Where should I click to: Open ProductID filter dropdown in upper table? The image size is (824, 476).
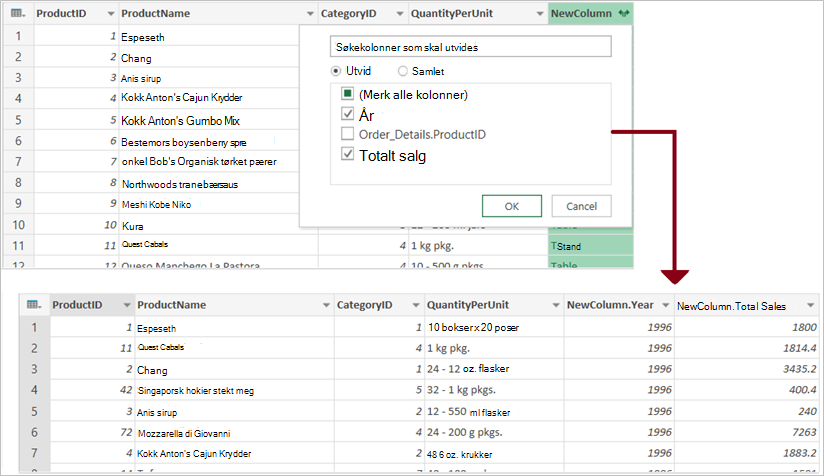tap(110, 14)
